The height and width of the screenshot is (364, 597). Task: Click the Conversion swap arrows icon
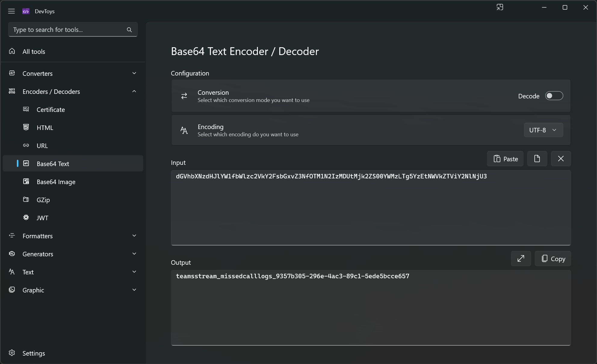point(184,96)
